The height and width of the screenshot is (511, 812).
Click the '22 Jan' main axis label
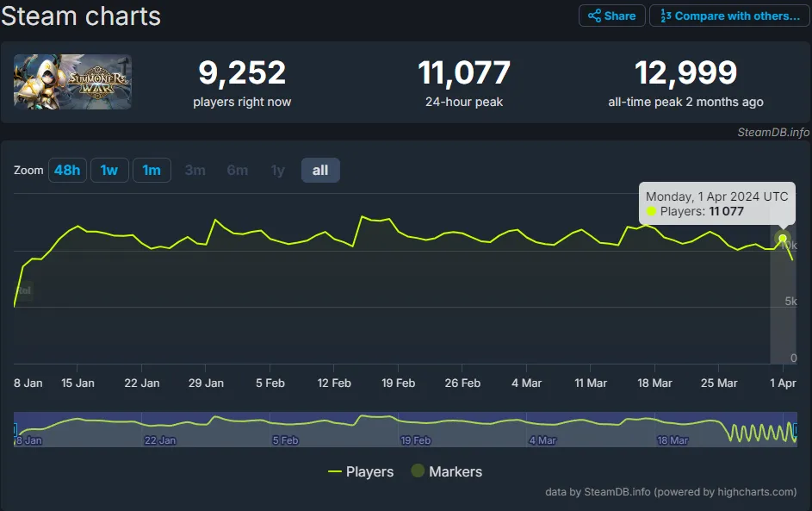tap(142, 383)
